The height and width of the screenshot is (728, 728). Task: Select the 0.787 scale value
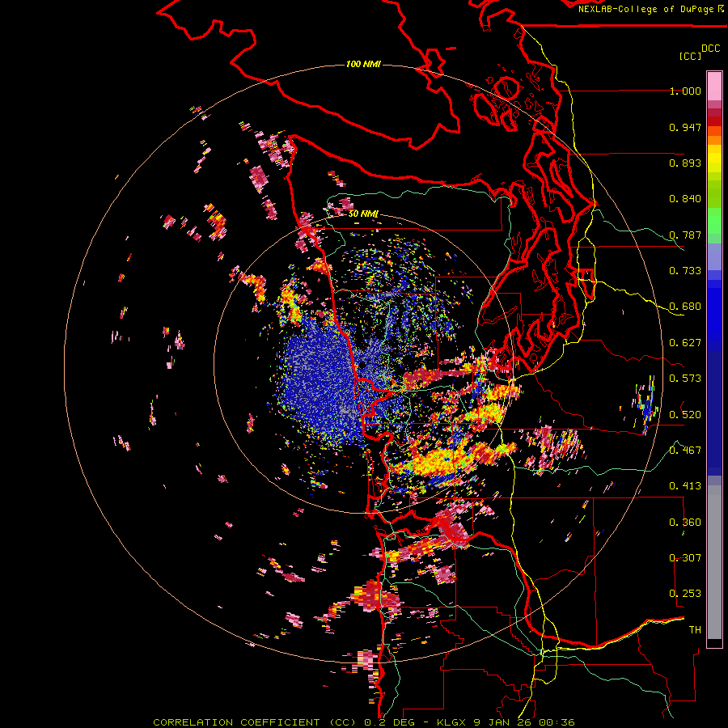click(x=685, y=235)
